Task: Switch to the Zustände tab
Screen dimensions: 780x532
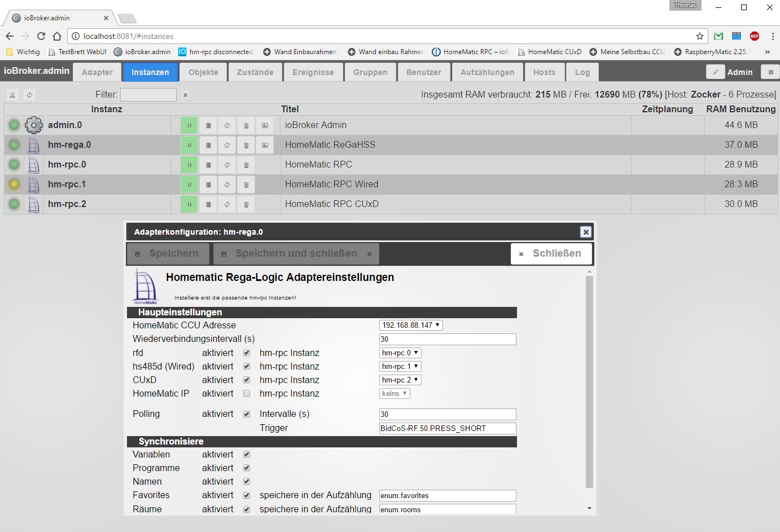Action: [x=255, y=72]
